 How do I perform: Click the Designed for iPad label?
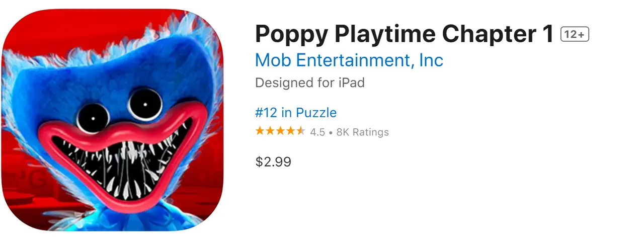(309, 83)
